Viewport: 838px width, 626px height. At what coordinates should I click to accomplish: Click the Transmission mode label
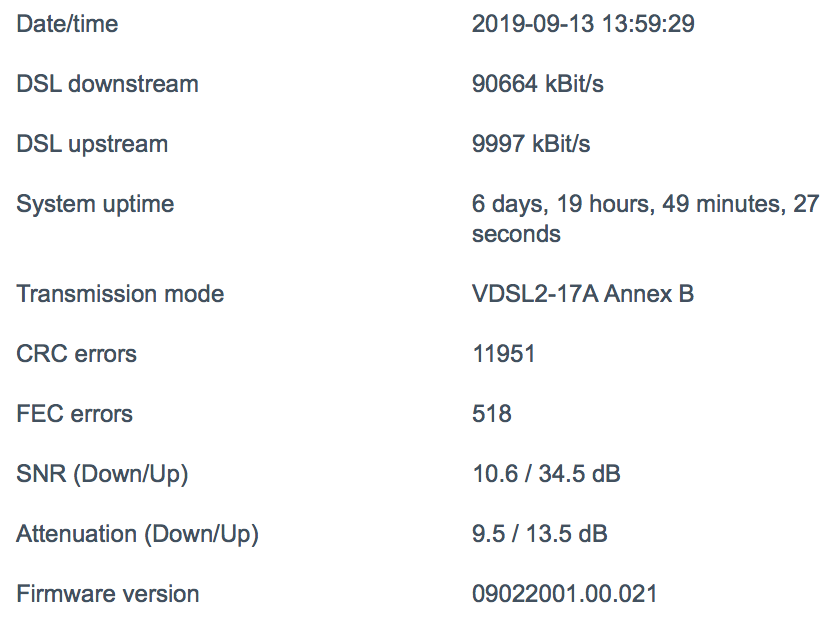[x=120, y=294]
